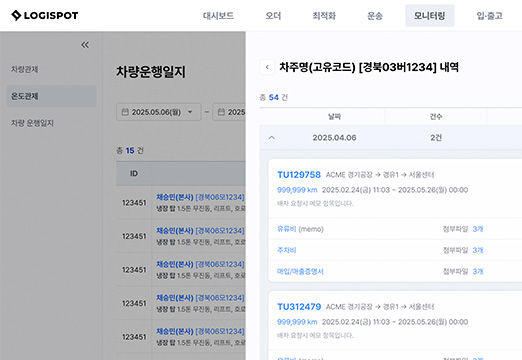Click 매입/매출증명서 link
The image size is (522, 360).
click(300, 271)
